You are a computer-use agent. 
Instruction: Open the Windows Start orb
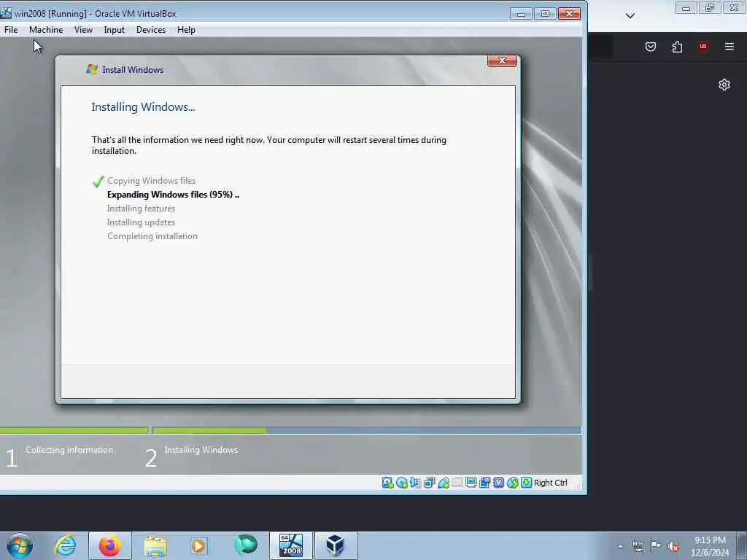[20, 545]
